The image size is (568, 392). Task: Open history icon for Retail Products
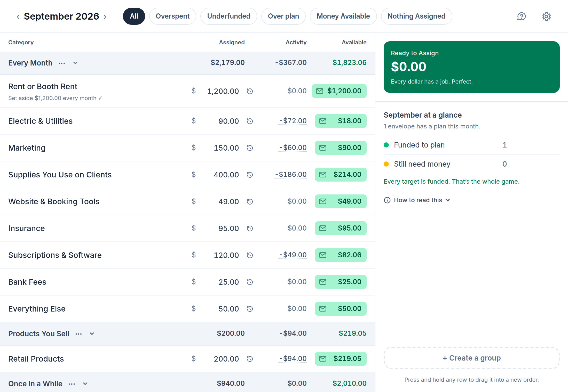point(250,359)
